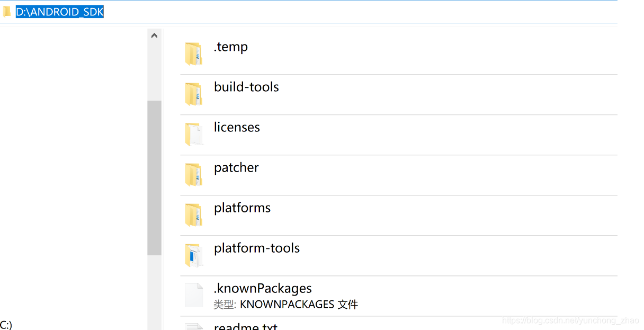Screen dimensions: 644x330
Task: Select the ".temp" folder name
Action: click(231, 47)
